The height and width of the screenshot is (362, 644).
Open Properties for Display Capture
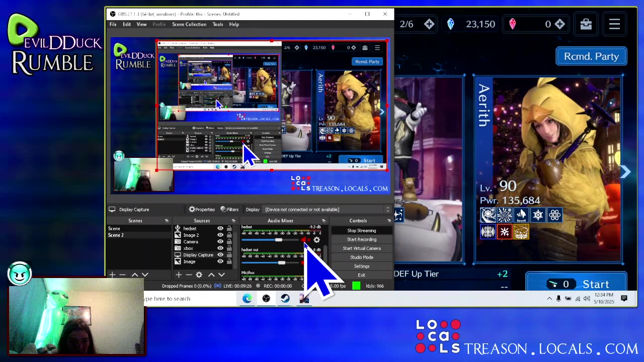coord(202,210)
